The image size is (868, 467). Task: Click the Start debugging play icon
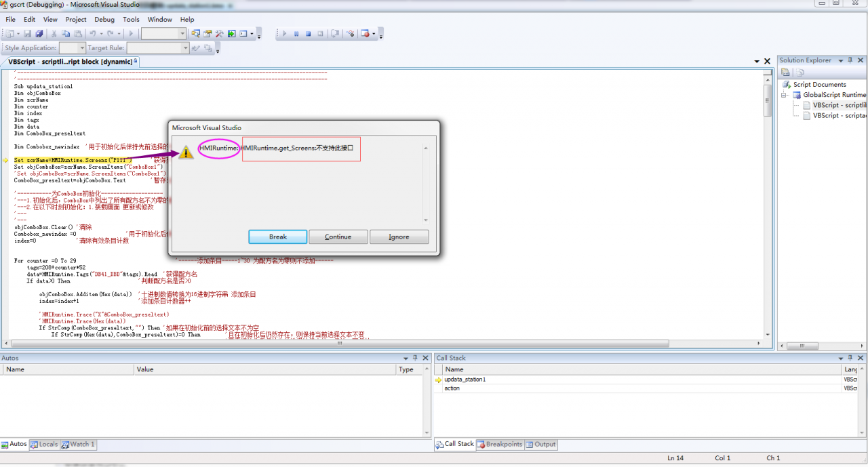pyautogui.click(x=131, y=33)
